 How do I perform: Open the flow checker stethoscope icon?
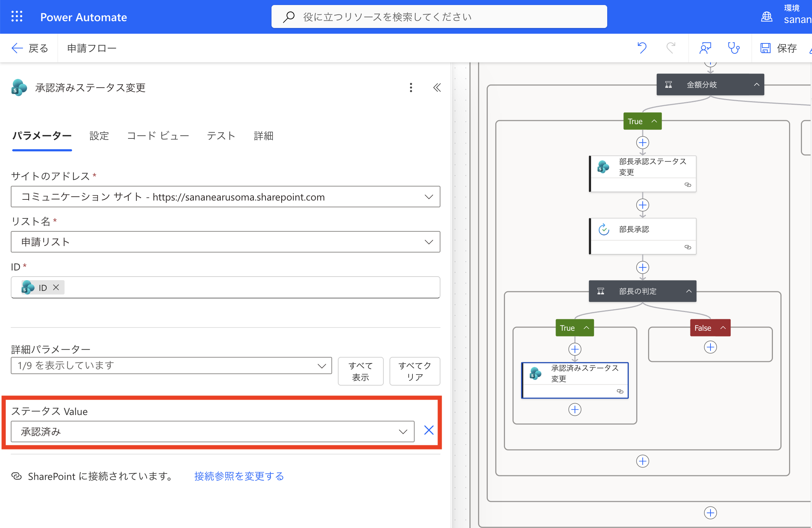click(733, 48)
